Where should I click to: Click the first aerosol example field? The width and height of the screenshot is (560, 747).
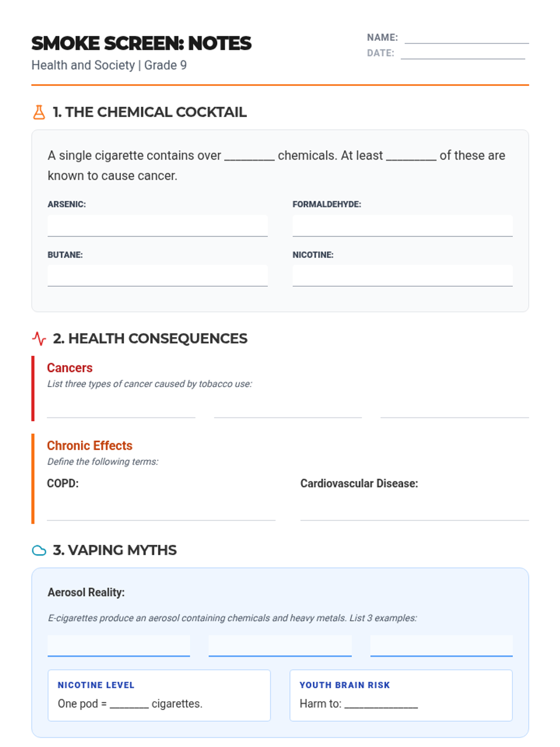coord(119,646)
